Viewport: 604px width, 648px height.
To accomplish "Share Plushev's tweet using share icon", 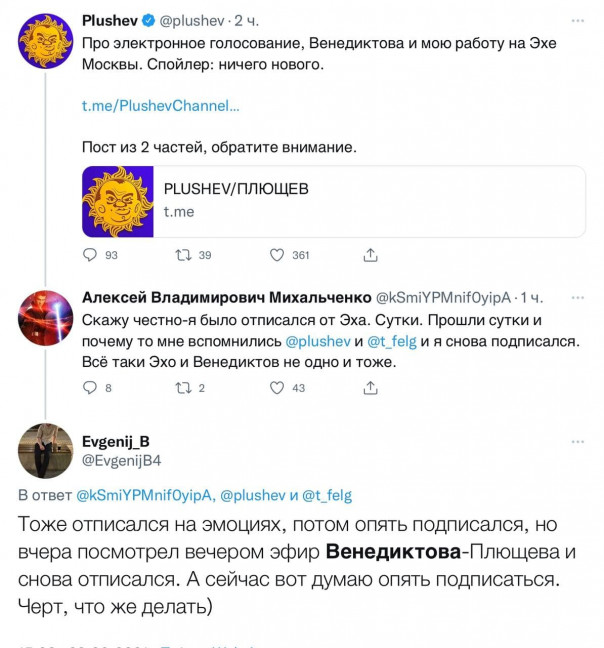I will coord(370,255).
